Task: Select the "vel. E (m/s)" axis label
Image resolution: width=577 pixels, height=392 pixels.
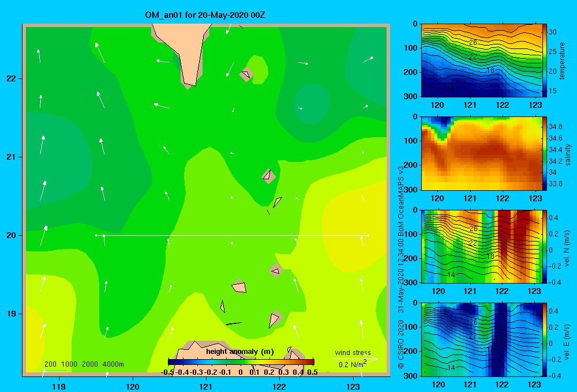Action: point(567,341)
